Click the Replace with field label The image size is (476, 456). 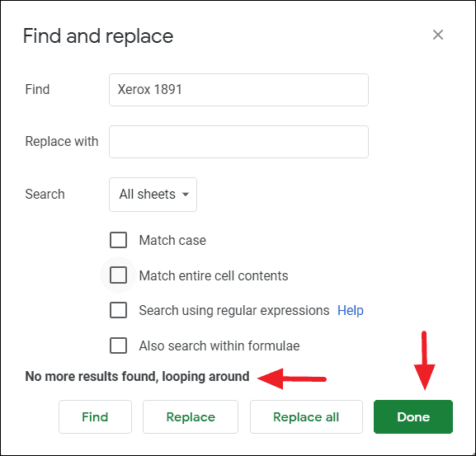[x=62, y=141]
